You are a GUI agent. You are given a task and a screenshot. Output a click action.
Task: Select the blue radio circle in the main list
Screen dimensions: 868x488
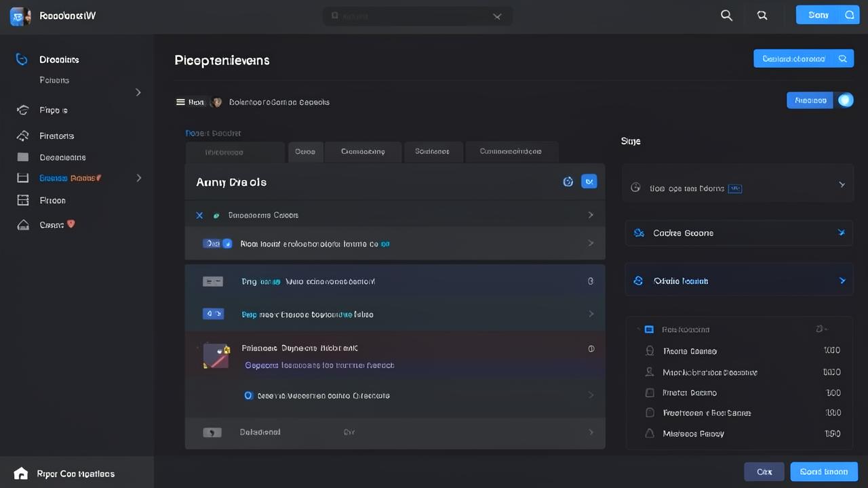click(248, 395)
